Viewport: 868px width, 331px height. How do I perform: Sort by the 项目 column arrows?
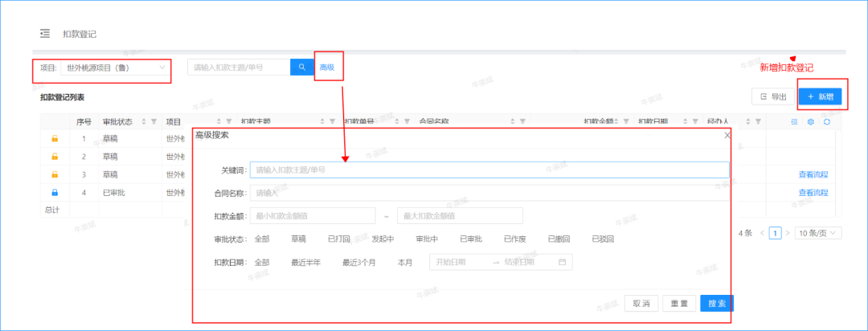click(x=219, y=121)
